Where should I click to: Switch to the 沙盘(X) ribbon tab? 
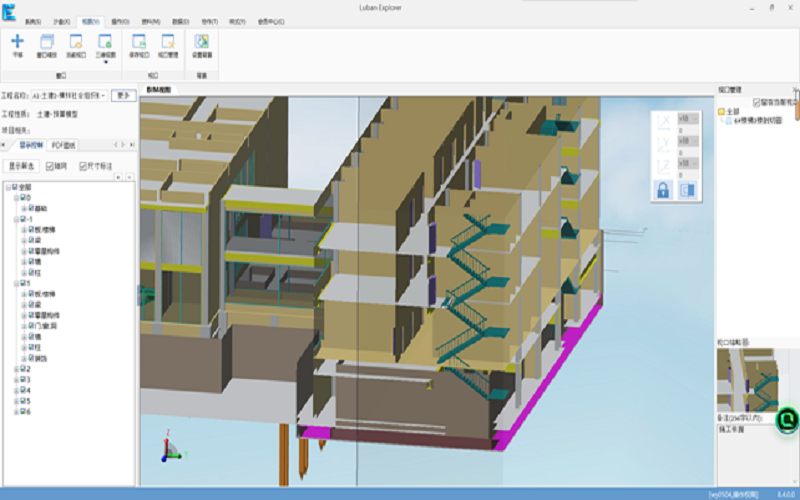(x=61, y=22)
